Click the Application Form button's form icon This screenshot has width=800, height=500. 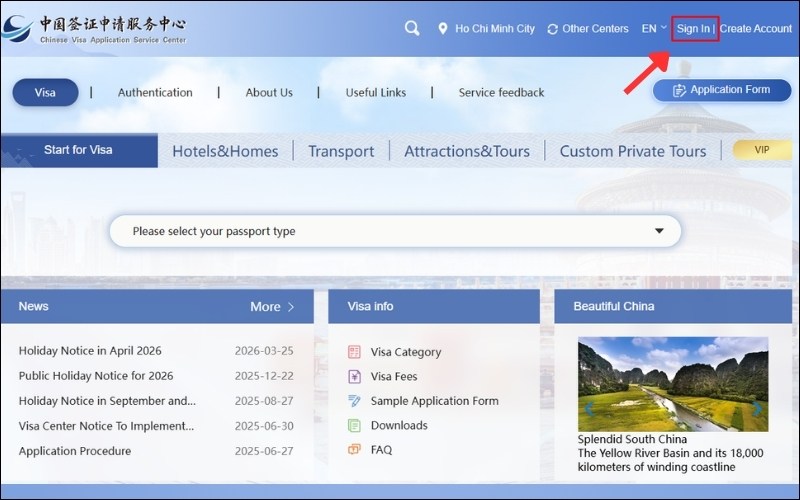679,90
